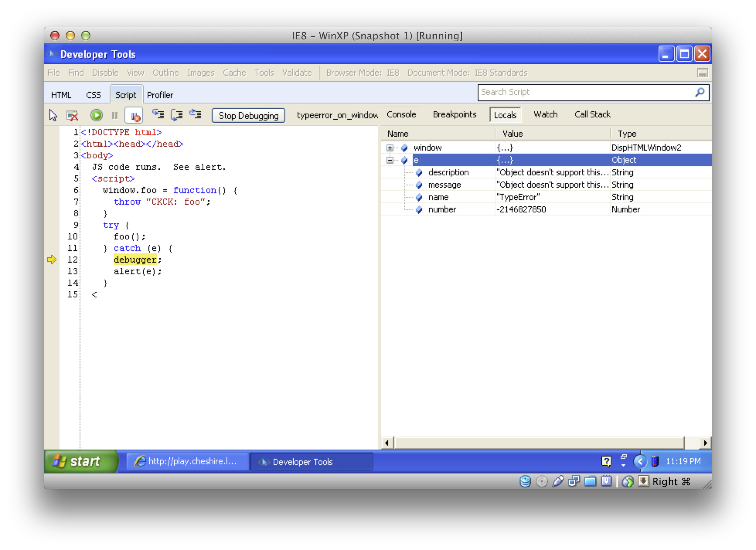Open the Images menu
This screenshot has width=756, height=550.
(201, 73)
